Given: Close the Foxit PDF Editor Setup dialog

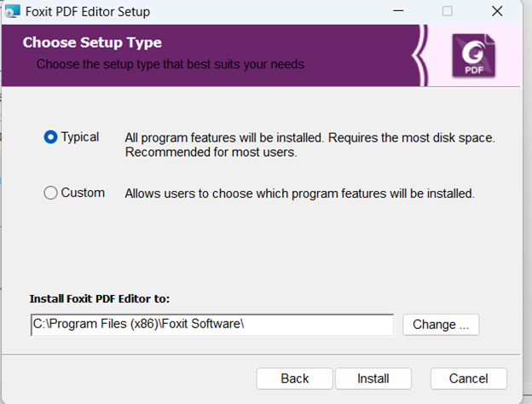Looking at the screenshot, I should [x=496, y=11].
